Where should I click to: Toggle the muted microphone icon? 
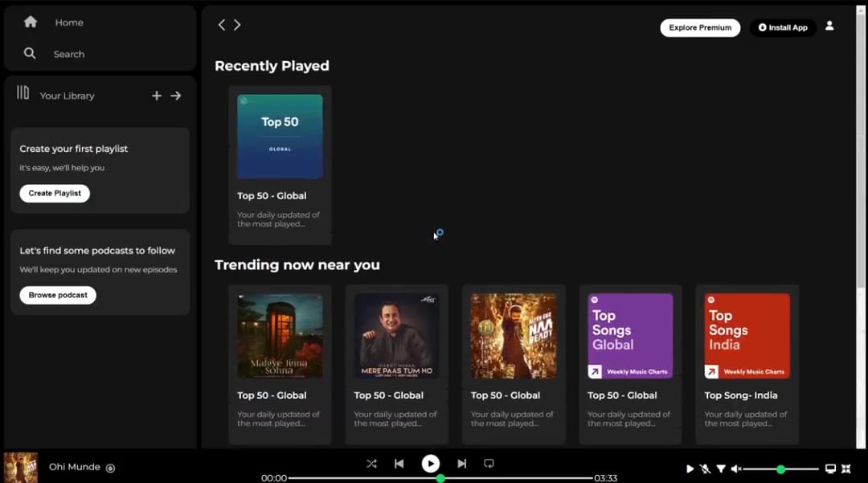point(705,469)
